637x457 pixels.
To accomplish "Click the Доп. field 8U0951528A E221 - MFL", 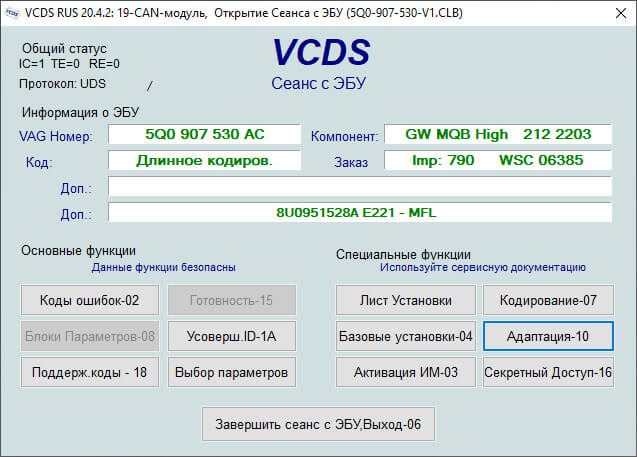I will pyautogui.click(x=360, y=212).
